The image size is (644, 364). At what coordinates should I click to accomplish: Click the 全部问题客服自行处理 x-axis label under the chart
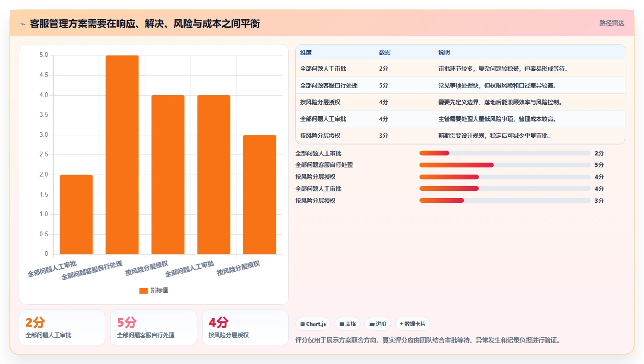pos(92,270)
